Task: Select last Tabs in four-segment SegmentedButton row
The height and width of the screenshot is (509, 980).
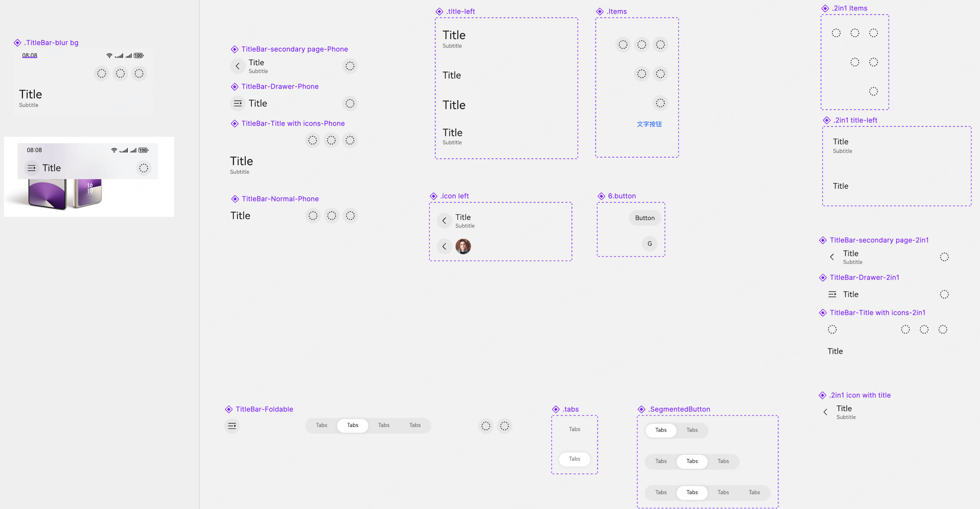Action: pos(754,492)
